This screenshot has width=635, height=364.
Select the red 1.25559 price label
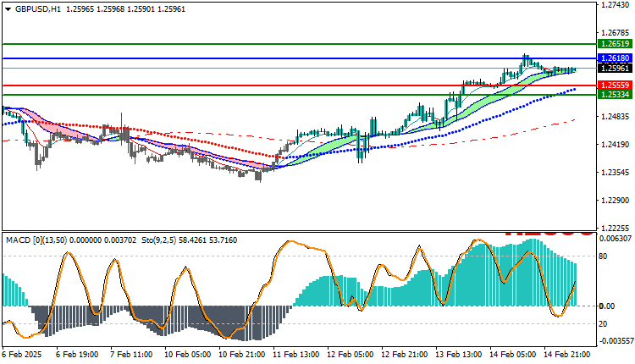[616, 85]
